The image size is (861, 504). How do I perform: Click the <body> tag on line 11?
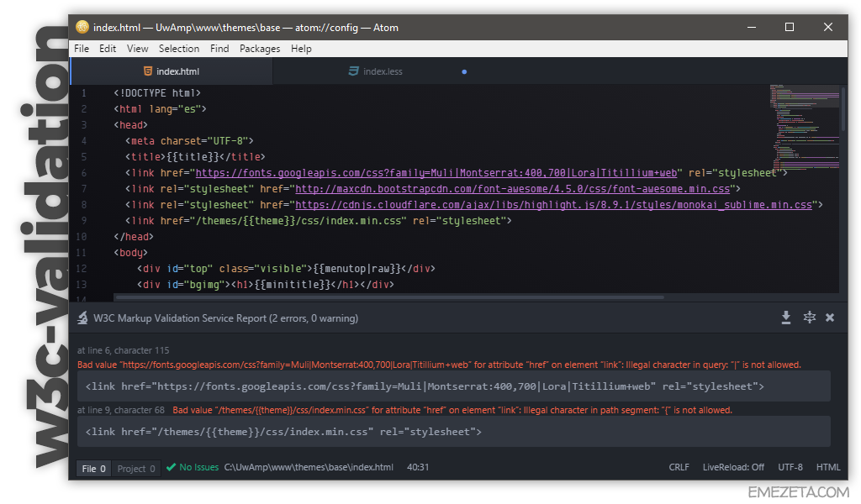[130, 252]
